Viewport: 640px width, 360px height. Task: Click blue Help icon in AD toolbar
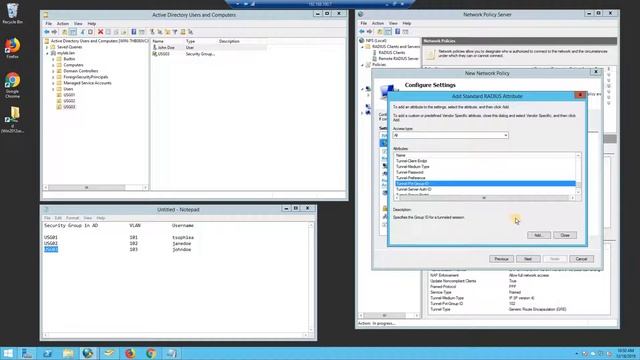[x=133, y=32]
